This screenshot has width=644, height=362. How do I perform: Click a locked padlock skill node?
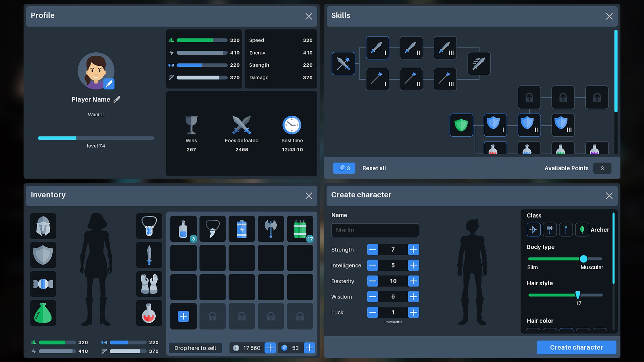(529, 97)
